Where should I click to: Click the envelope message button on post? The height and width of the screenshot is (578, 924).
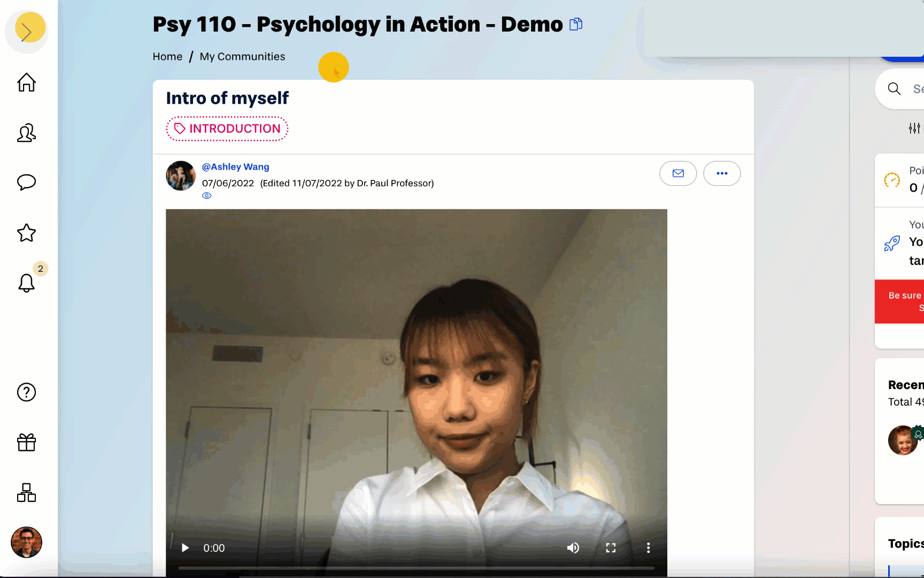tap(678, 173)
